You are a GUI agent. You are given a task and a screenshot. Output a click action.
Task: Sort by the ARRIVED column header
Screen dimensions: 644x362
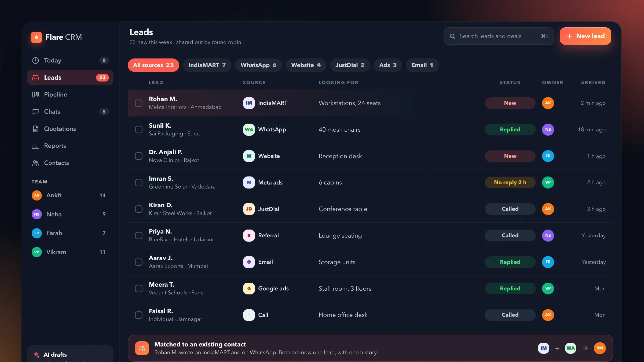593,83
